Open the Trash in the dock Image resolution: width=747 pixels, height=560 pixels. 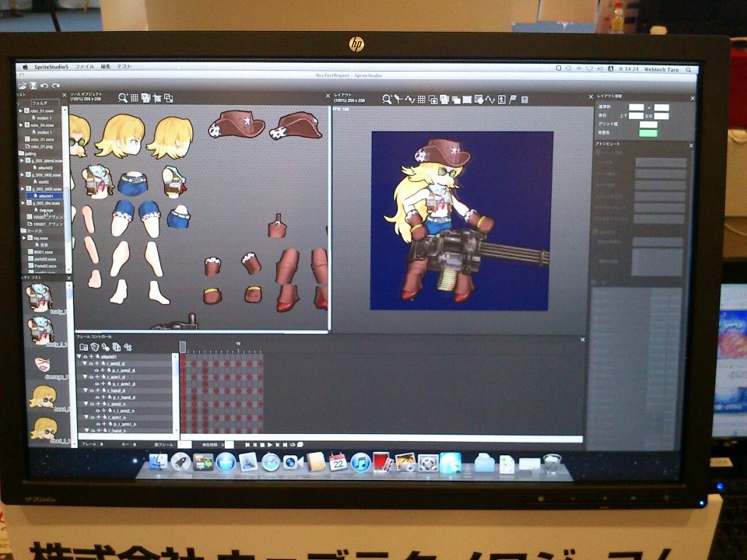552,464
